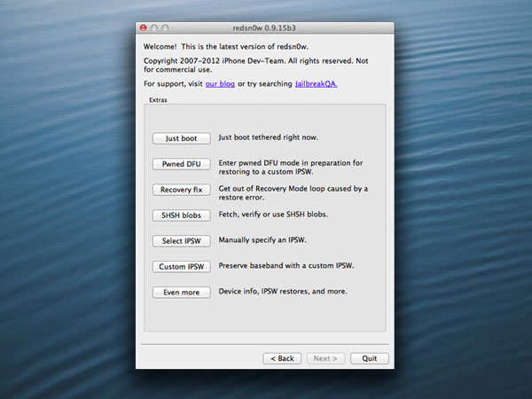
Task: Select the Pwned DFU button
Action: point(181,164)
